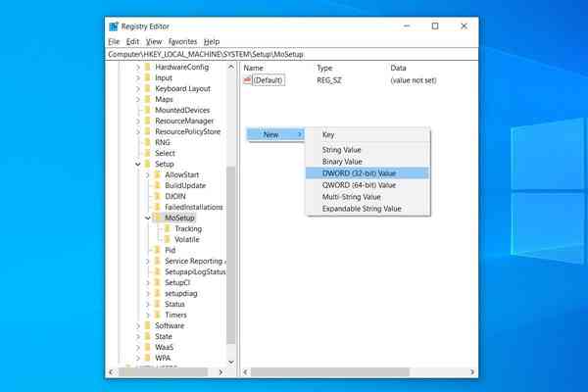This screenshot has width=588, height=392.
Task: Collapse the MoSetup key node
Action: (147, 218)
